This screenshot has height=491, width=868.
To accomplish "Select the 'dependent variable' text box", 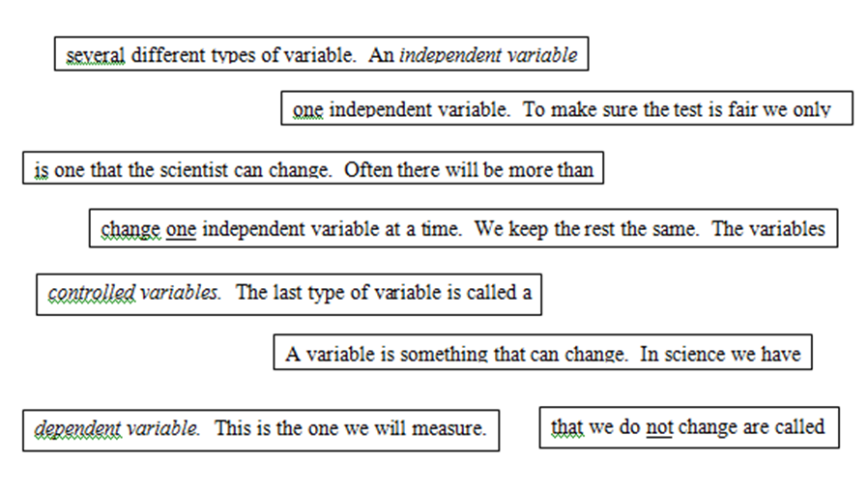I will pos(261,430).
